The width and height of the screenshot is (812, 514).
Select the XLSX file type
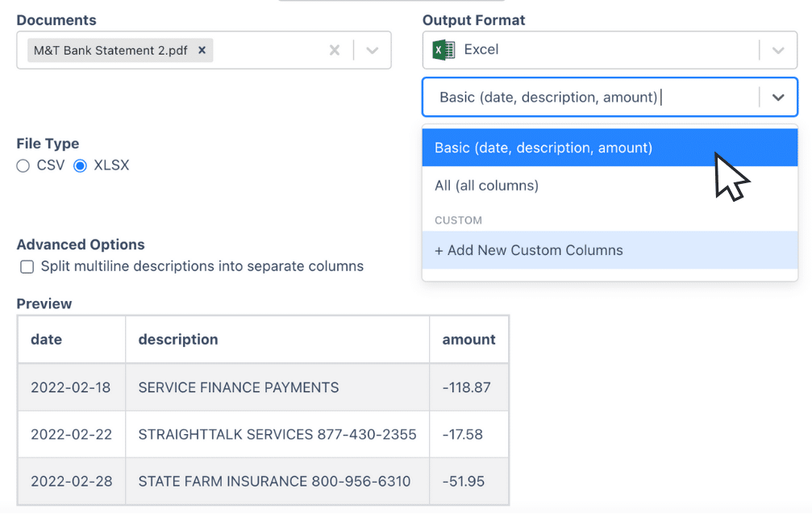(80, 165)
